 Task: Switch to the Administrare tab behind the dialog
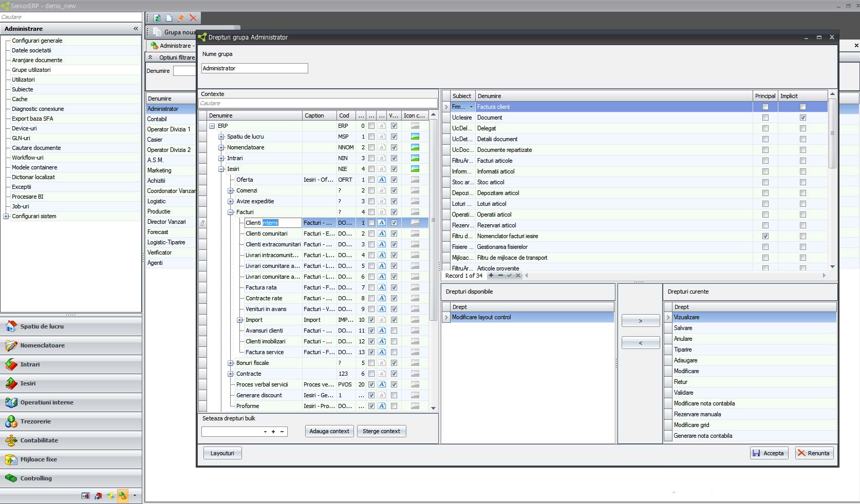172,46
